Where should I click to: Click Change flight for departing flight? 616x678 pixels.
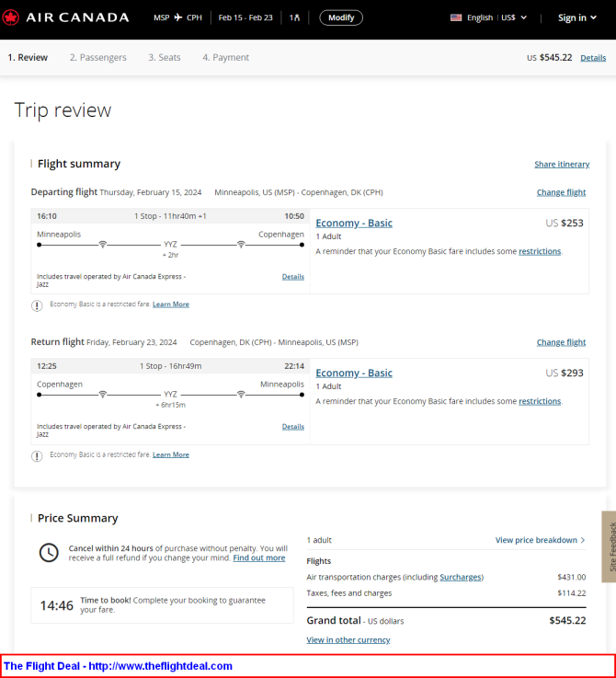point(561,192)
